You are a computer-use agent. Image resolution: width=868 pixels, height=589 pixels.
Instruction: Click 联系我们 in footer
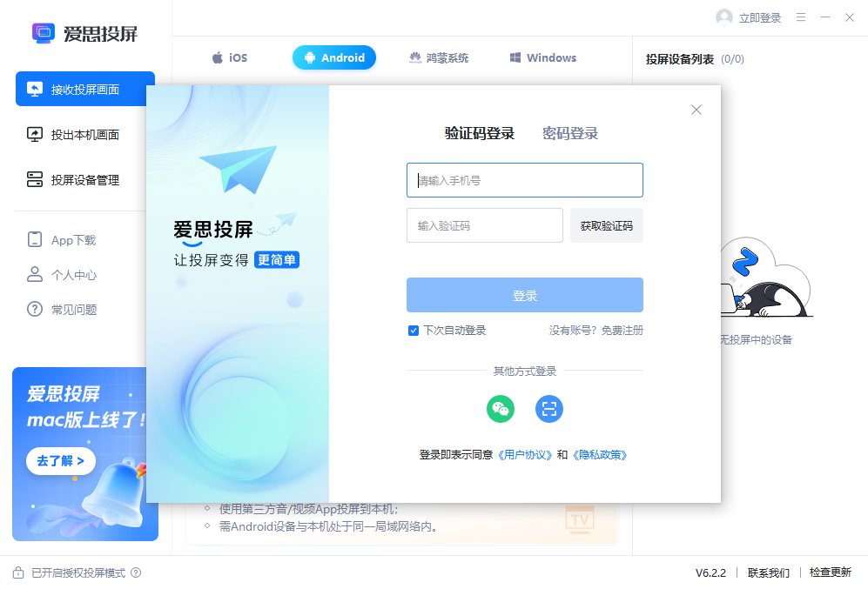(769, 573)
